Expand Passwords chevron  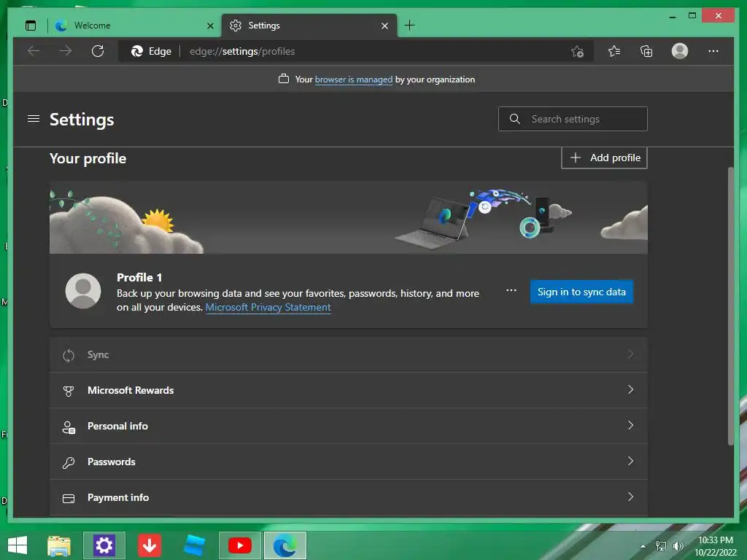pos(630,461)
